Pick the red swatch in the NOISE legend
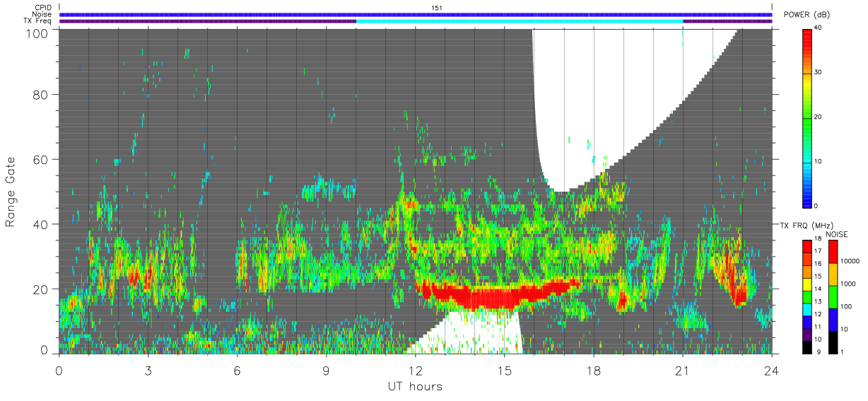Screen dimensions: 868x401 [833, 252]
